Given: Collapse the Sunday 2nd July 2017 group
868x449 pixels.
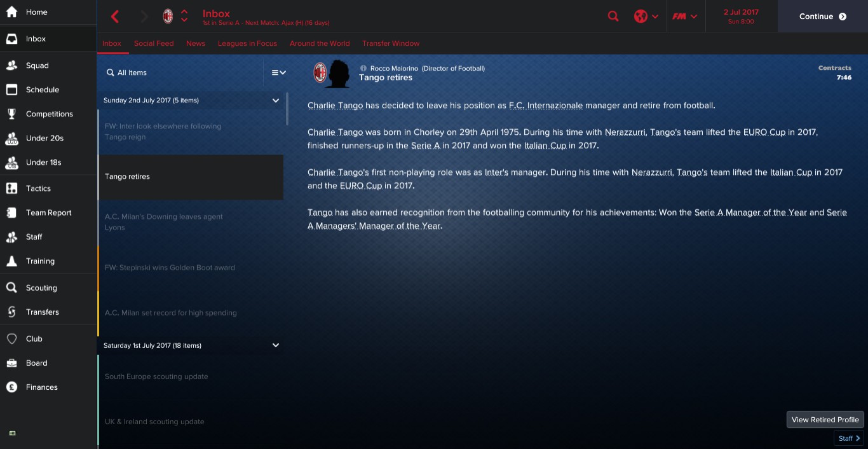Looking at the screenshot, I should (x=276, y=100).
